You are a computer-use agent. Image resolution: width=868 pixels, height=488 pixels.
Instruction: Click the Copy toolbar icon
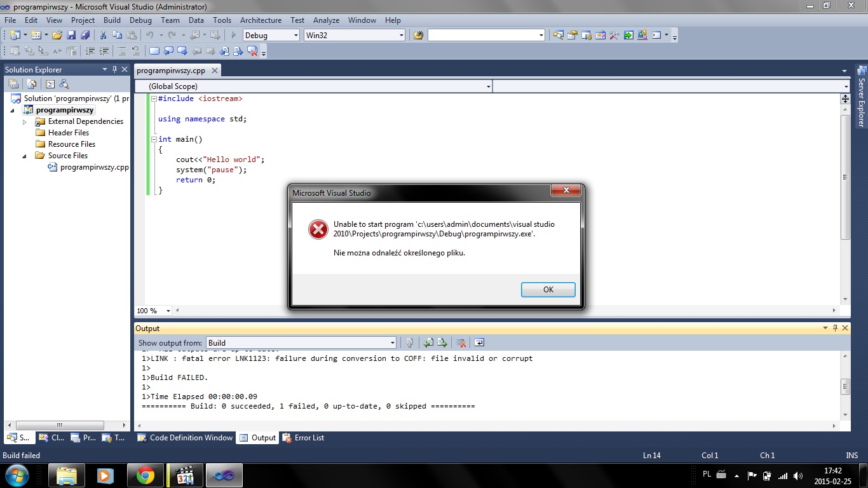[x=117, y=35]
